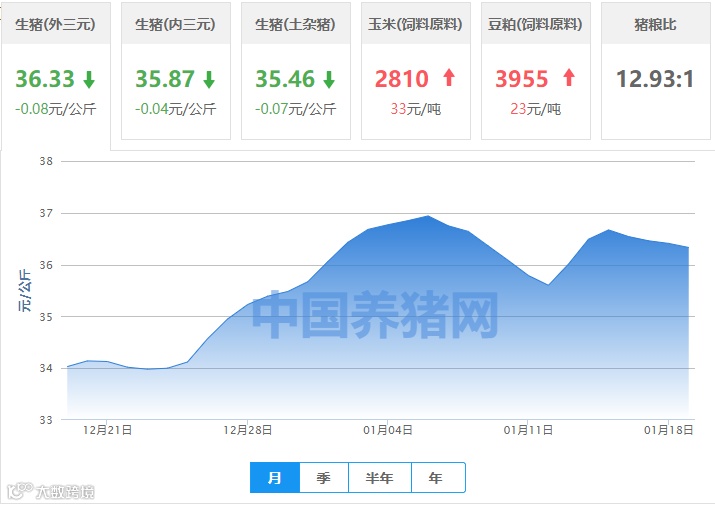Click the 23元/吨 change text

coord(535,109)
